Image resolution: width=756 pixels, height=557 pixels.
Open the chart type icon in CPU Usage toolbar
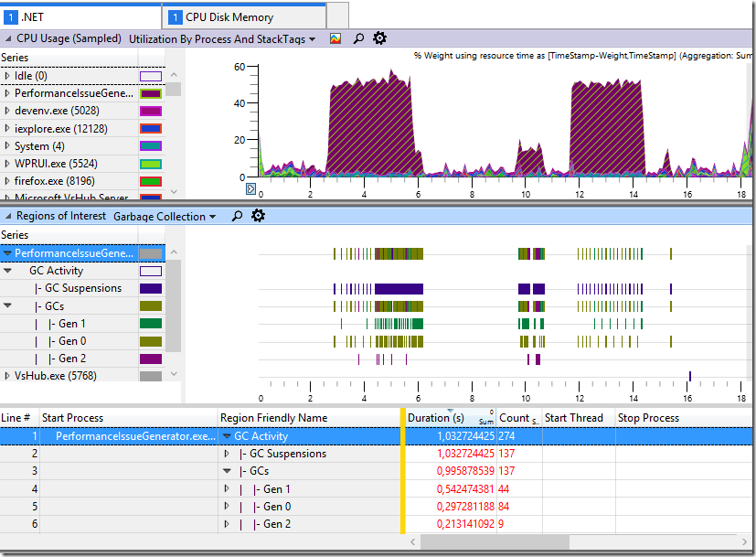335,38
